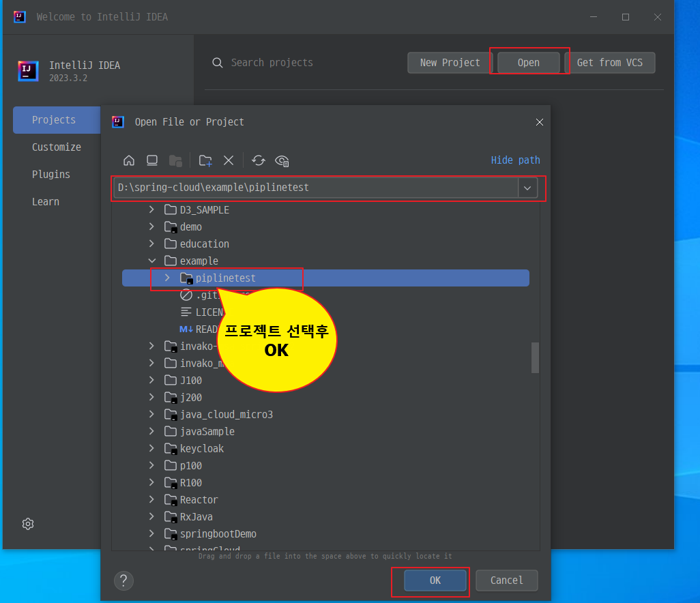700x603 pixels.
Task: Expand the education folder
Action: (151, 244)
